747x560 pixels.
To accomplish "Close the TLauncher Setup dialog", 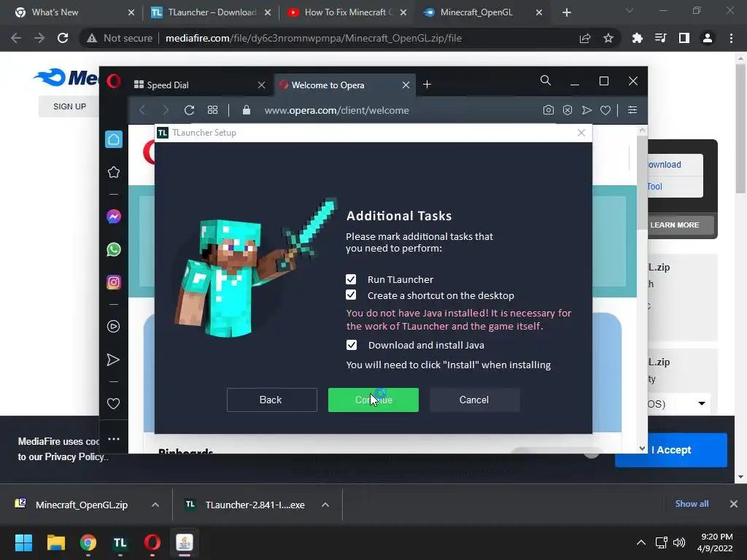I will (581, 133).
